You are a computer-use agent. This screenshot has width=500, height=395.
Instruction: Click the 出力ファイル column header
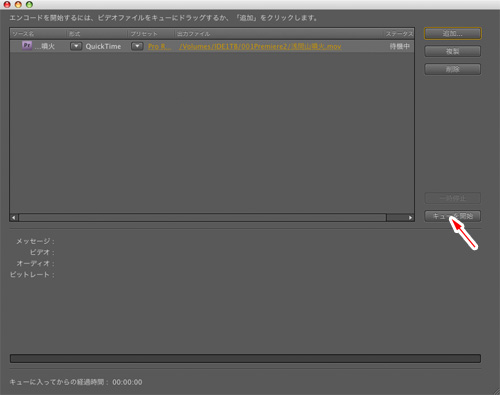pyautogui.click(x=193, y=34)
